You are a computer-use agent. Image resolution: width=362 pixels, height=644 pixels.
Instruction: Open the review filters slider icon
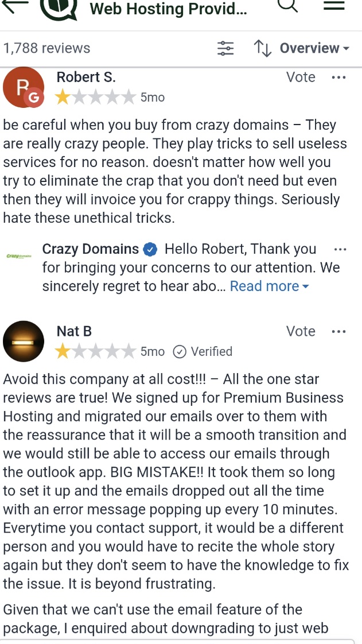[x=225, y=48]
